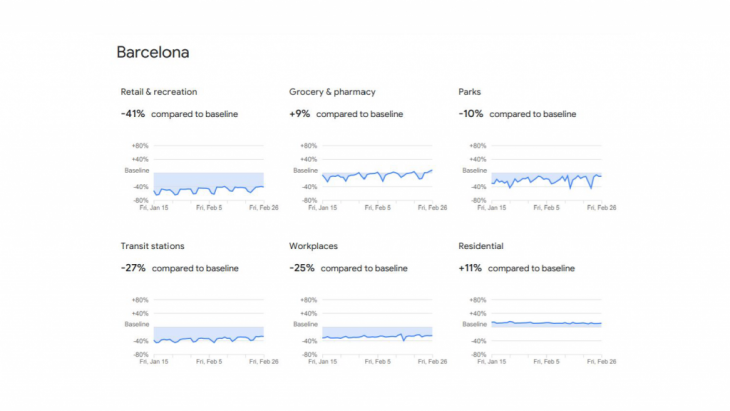
Task: Click the +9% grocery value
Action: tap(299, 114)
